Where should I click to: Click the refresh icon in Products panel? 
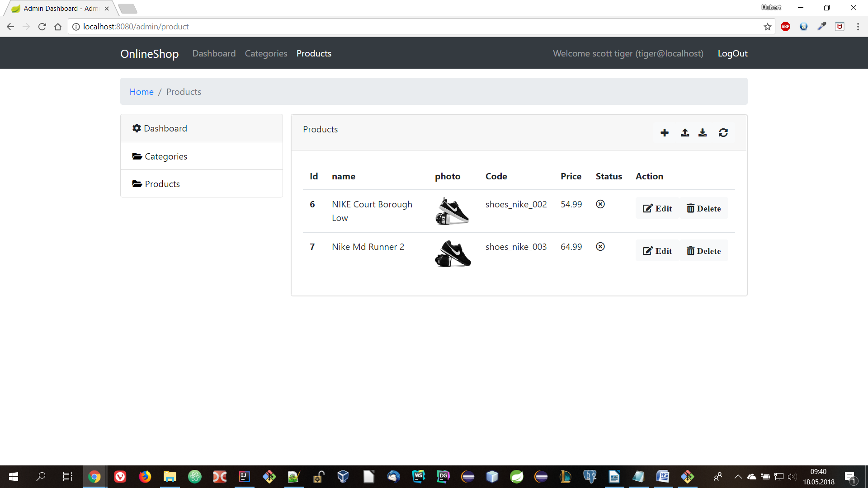(x=723, y=132)
